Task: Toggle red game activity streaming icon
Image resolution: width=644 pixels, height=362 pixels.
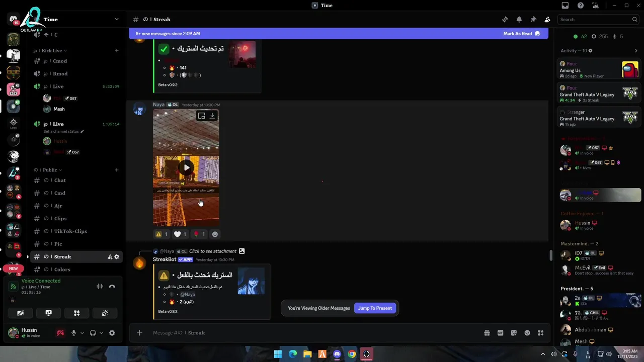Action: (x=60, y=333)
